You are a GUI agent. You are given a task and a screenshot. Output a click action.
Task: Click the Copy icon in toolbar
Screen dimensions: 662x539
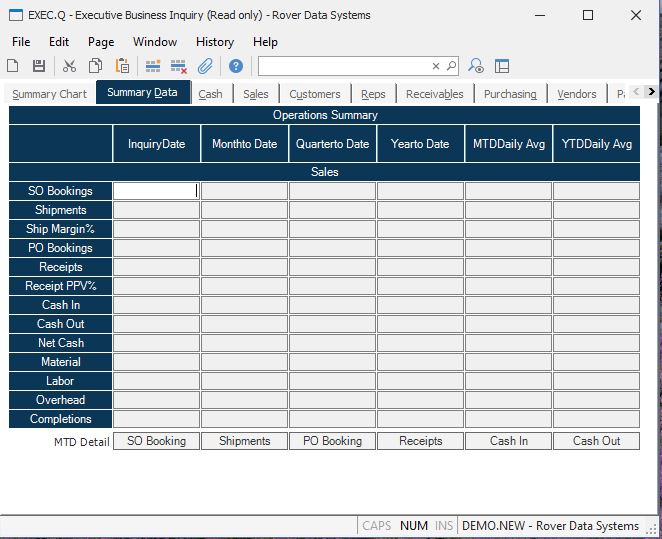coord(96,66)
